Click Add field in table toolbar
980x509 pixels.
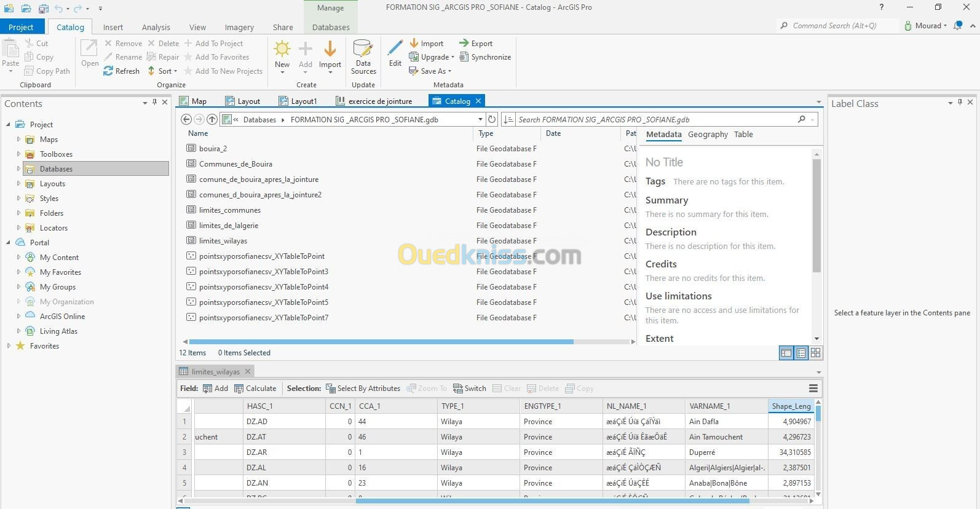pyautogui.click(x=216, y=389)
